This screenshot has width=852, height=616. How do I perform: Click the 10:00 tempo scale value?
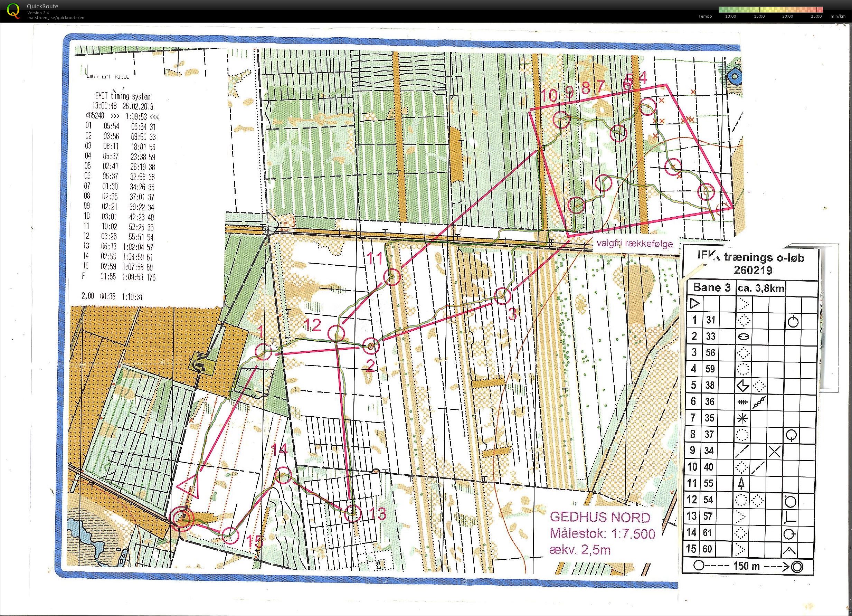(x=731, y=17)
